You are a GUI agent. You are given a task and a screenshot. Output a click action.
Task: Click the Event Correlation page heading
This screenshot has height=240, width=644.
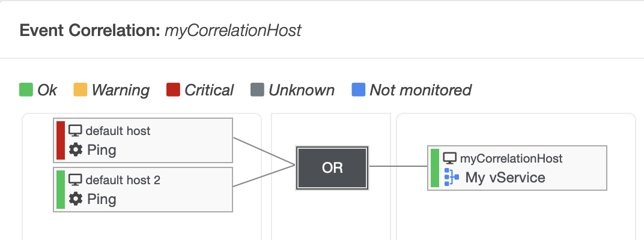(160, 31)
